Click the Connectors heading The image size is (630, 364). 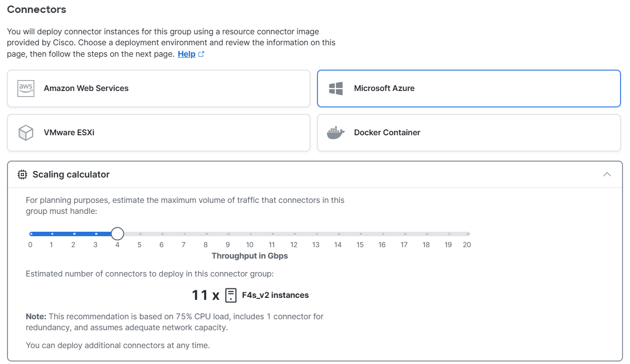37,9
